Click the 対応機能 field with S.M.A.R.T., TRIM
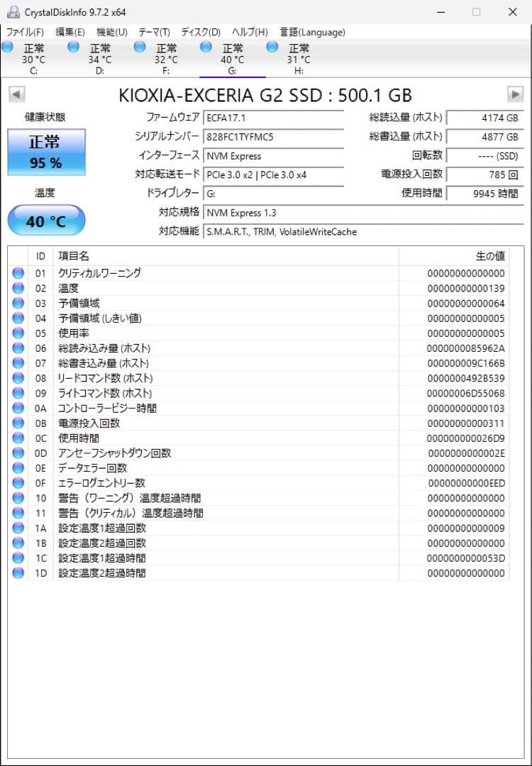532x766 pixels. tap(363, 232)
